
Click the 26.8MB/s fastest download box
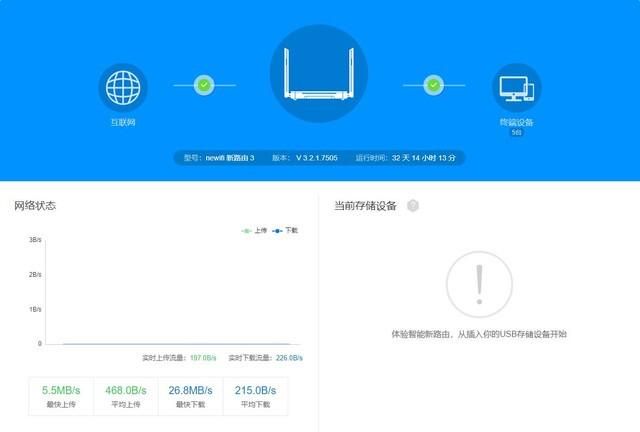coord(191,396)
